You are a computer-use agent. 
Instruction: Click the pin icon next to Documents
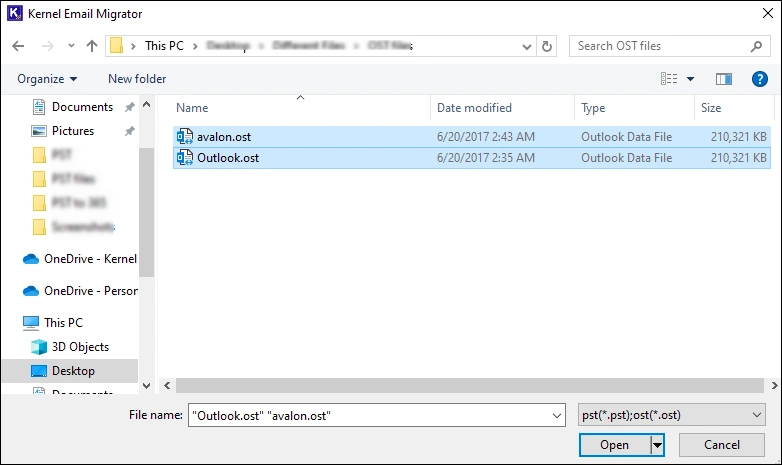[130, 107]
